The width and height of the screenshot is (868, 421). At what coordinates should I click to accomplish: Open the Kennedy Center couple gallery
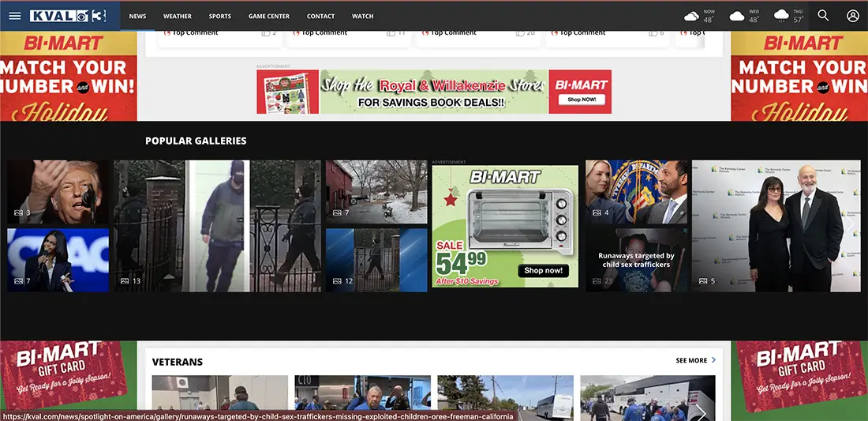point(776,226)
